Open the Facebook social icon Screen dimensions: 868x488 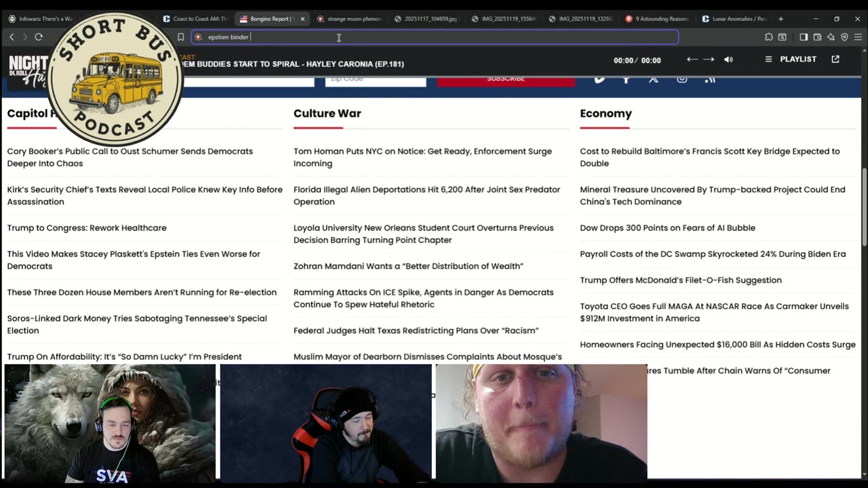(x=626, y=79)
